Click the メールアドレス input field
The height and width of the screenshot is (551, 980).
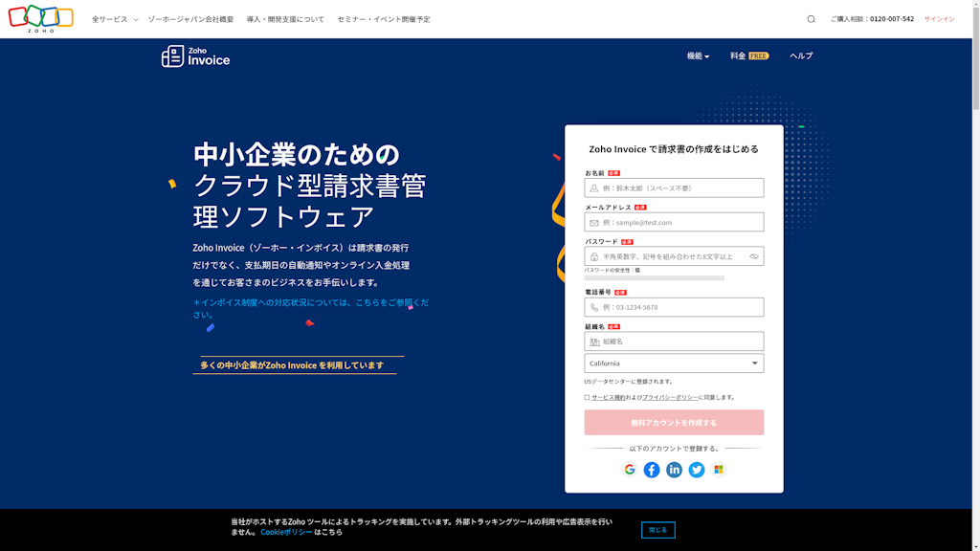click(x=674, y=221)
